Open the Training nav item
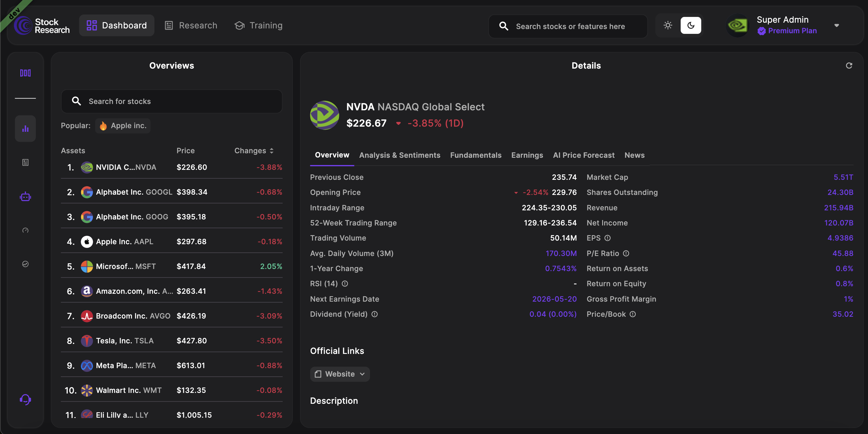 click(259, 25)
